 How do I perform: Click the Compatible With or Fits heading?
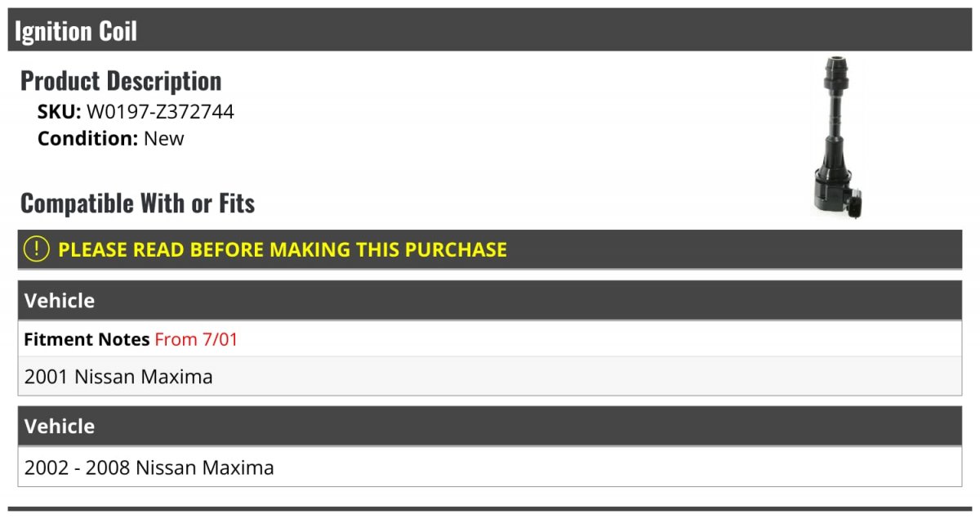[x=137, y=203]
